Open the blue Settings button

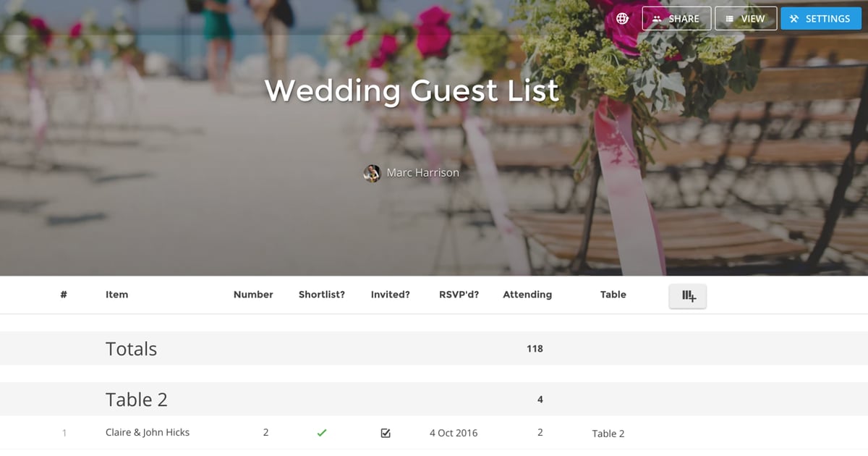[x=820, y=19]
